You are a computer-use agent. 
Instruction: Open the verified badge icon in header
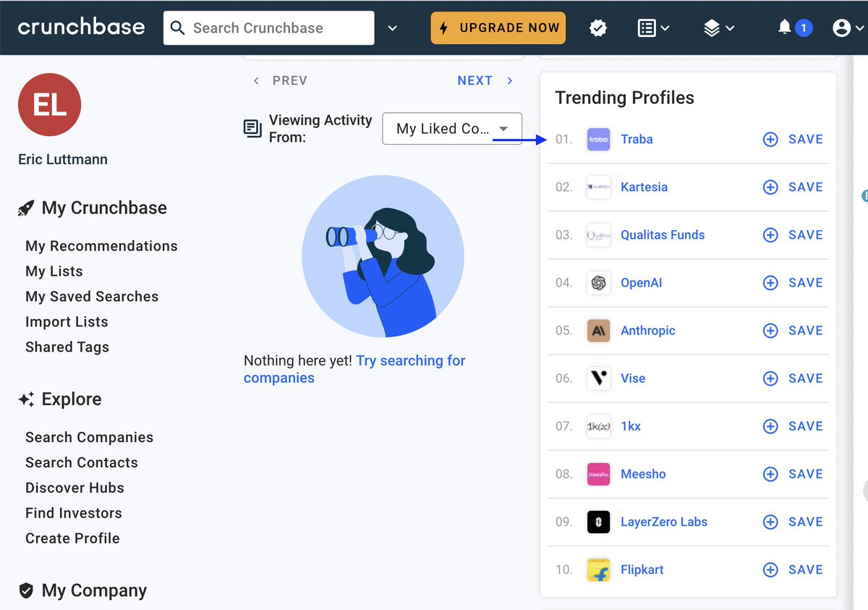(x=598, y=28)
